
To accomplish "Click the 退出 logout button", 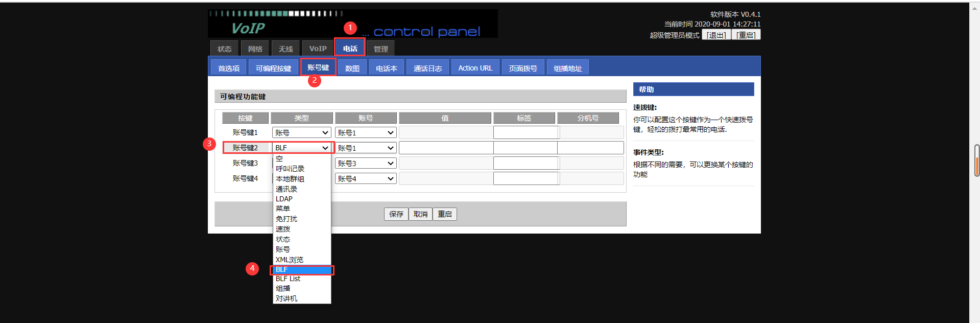I will coord(716,35).
